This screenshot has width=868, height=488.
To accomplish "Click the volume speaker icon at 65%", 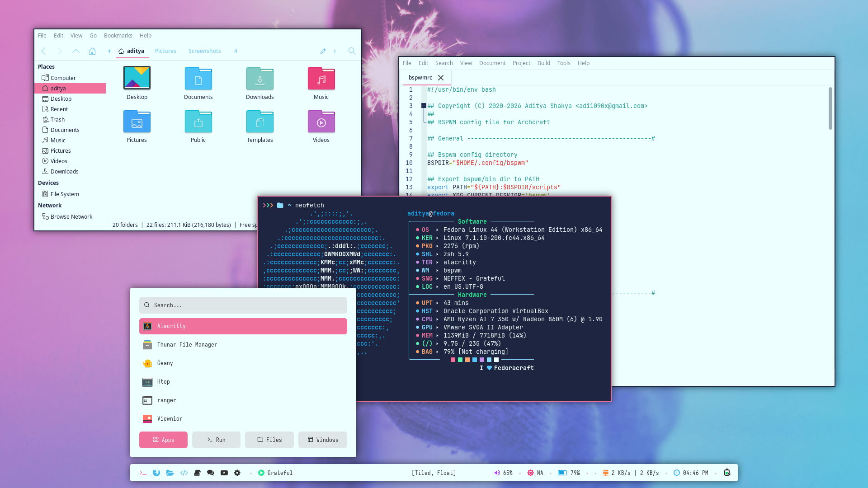I will [x=497, y=473].
